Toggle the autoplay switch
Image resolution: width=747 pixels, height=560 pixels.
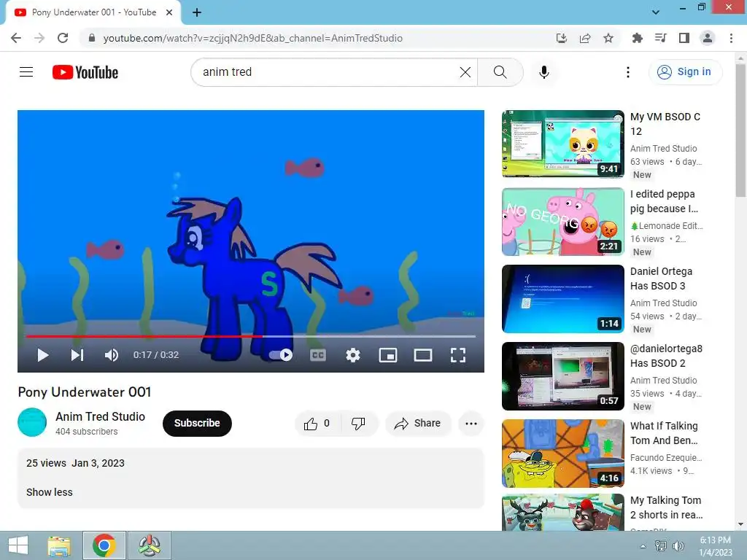(281, 355)
